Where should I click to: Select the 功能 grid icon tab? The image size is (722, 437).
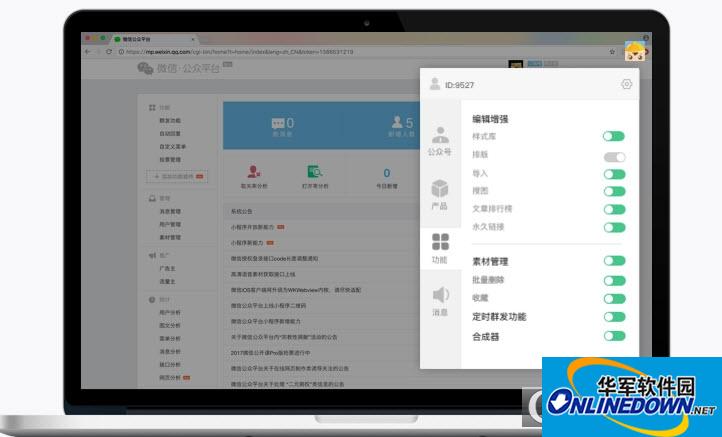pos(440,248)
